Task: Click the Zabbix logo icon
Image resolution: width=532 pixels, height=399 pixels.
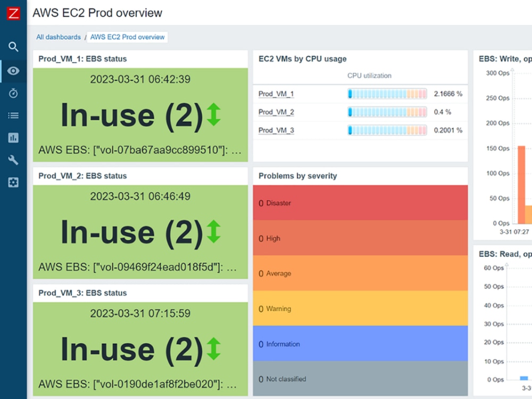Action: pyautogui.click(x=13, y=13)
